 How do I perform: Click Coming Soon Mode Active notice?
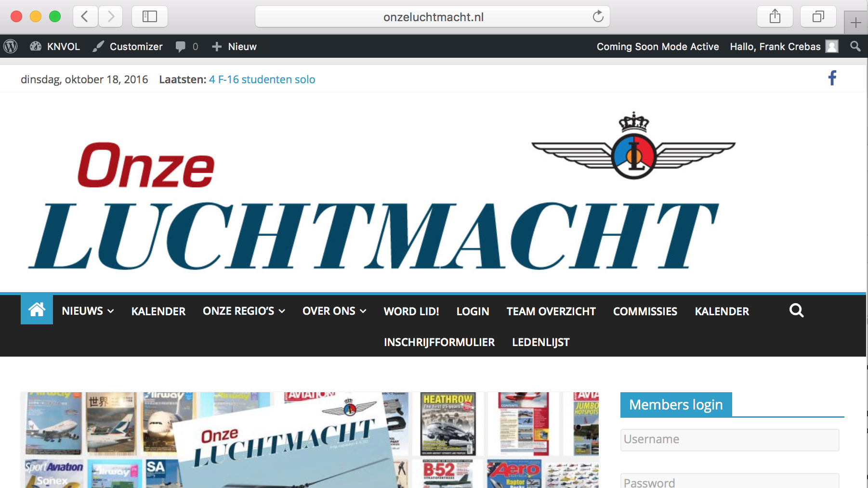pos(658,47)
